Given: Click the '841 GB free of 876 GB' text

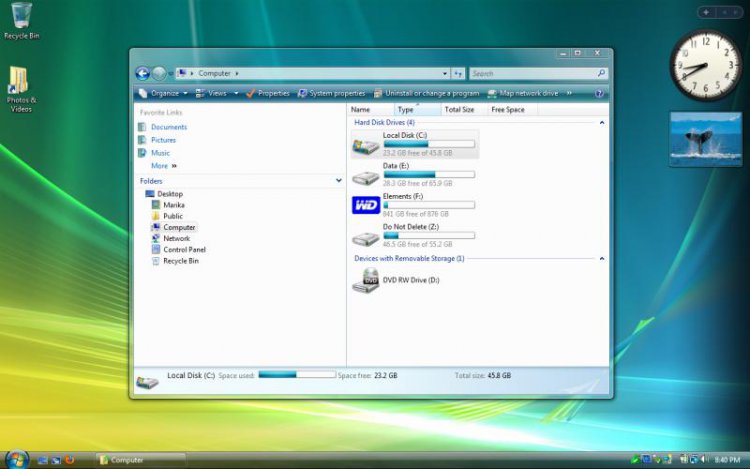Looking at the screenshot, I should coord(416,214).
